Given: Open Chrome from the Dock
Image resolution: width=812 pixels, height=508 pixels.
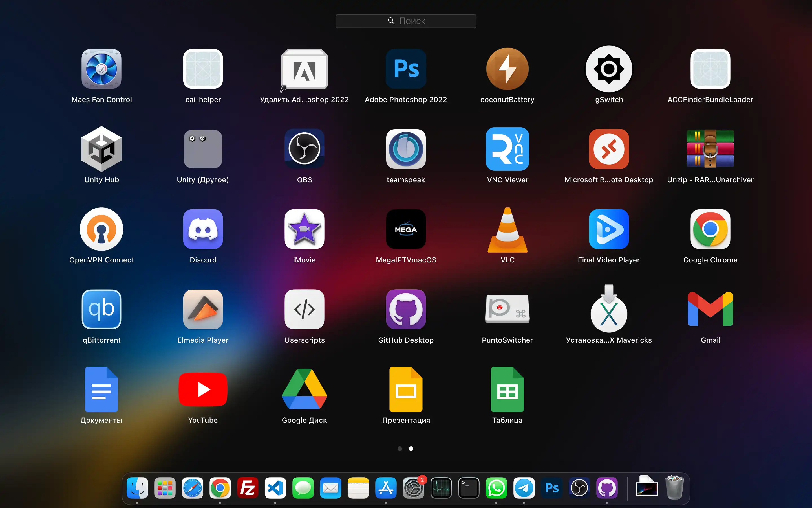Looking at the screenshot, I should coord(220,488).
